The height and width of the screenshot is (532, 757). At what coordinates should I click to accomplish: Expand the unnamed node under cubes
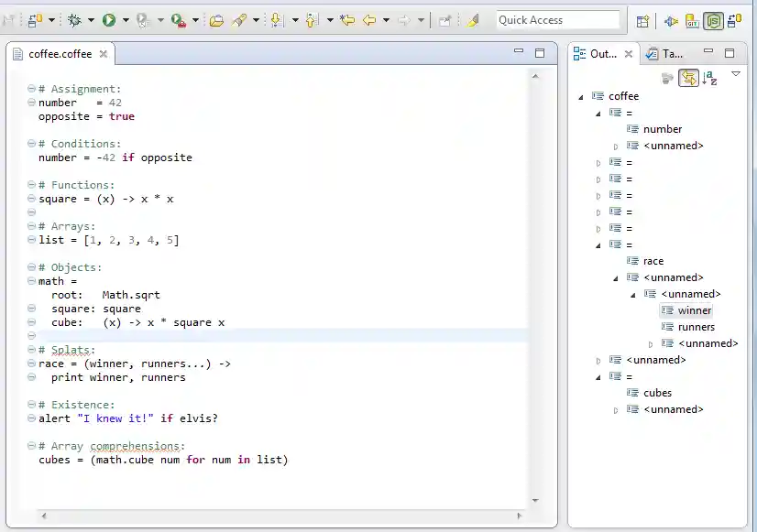pyautogui.click(x=616, y=409)
